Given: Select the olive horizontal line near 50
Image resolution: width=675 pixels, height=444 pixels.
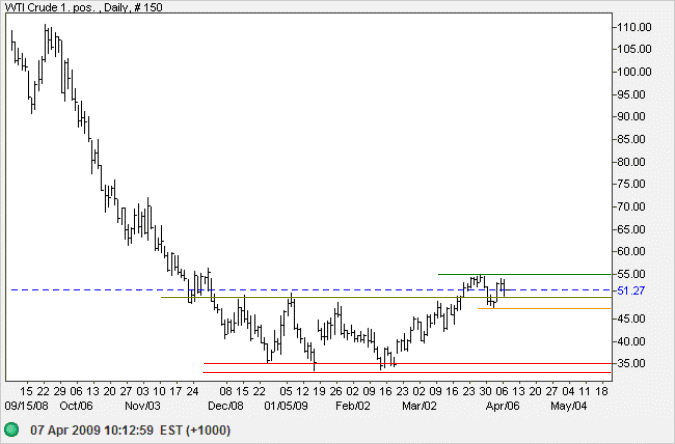Looking at the screenshot, I should (x=386, y=297).
